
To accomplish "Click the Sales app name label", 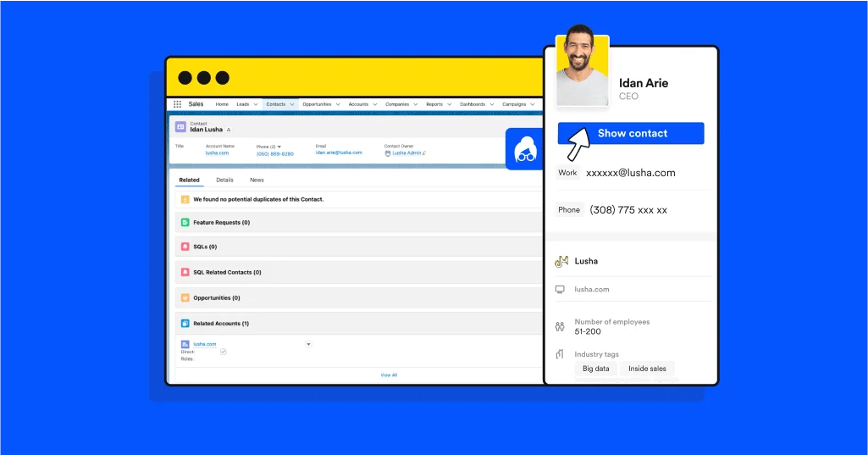I will pos(196,104).
